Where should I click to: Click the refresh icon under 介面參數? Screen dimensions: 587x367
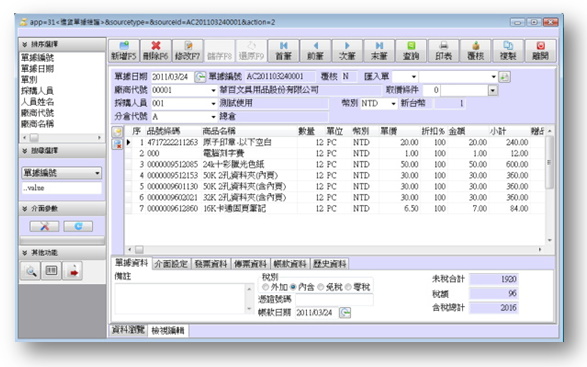[x=78, y=226]
